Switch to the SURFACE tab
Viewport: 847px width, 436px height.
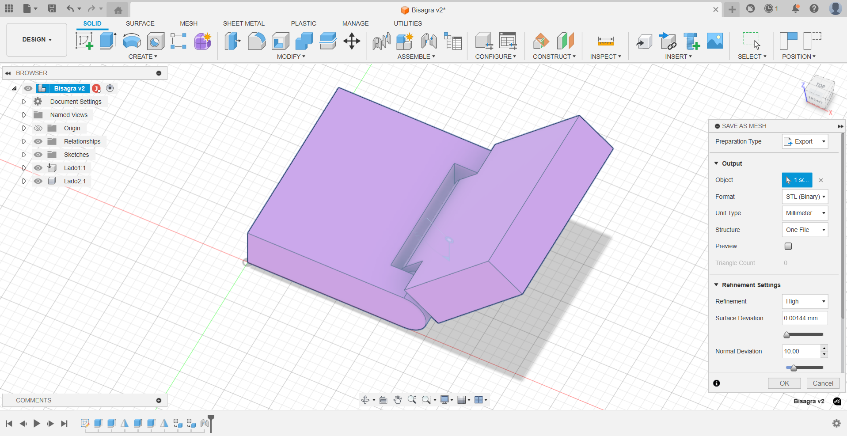click(x=140, y=23)
